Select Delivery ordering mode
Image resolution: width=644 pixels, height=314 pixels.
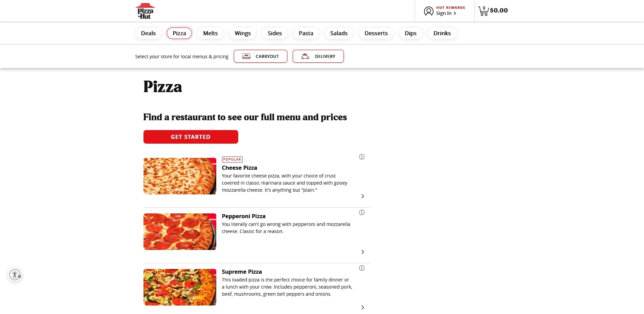tap(318, 56)
